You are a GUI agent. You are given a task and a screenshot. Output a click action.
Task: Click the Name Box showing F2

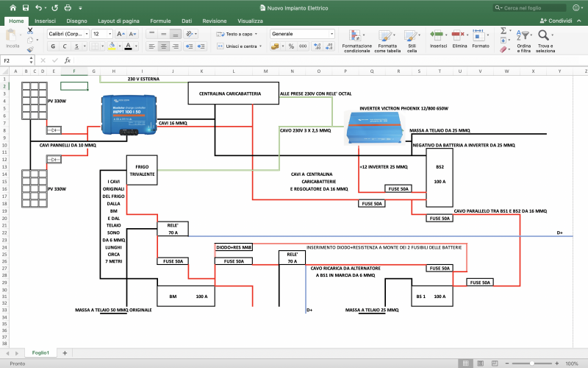13,60
